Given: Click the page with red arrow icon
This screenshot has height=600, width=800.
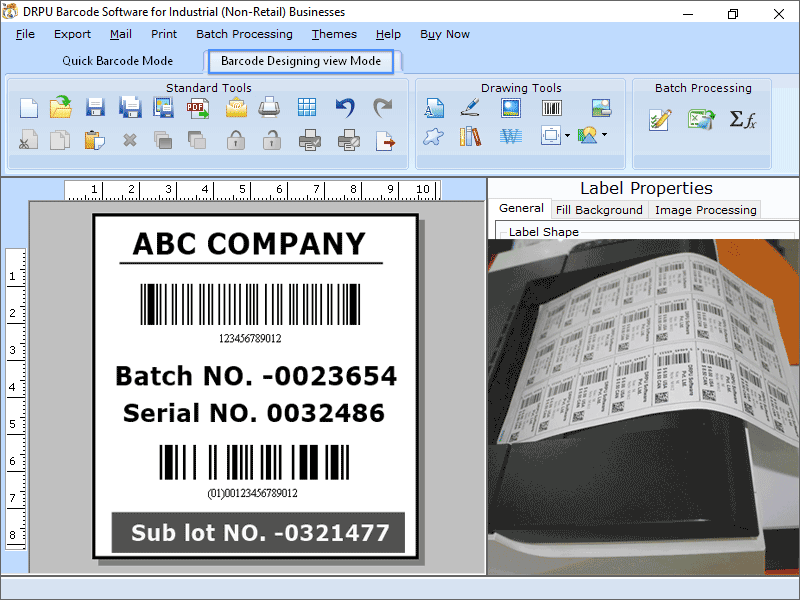Looking at the screenshot, I should pos(385,141).
